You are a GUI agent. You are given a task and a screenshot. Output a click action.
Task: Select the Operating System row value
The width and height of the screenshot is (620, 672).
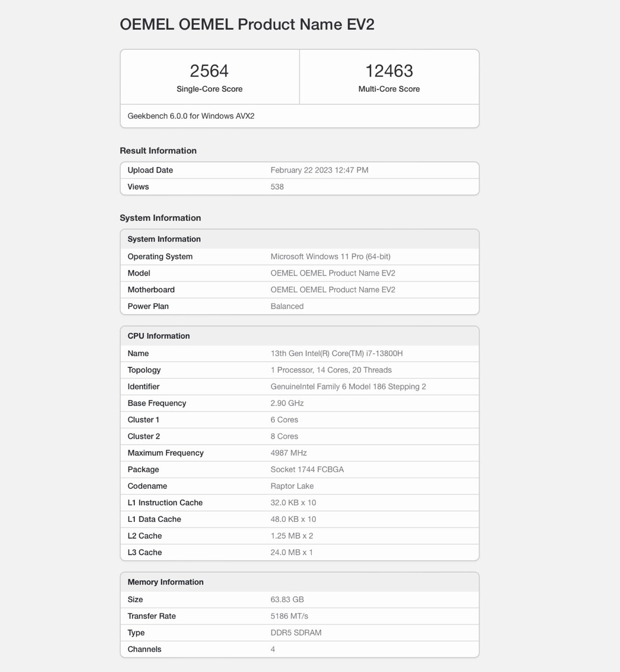pos(330,256)
